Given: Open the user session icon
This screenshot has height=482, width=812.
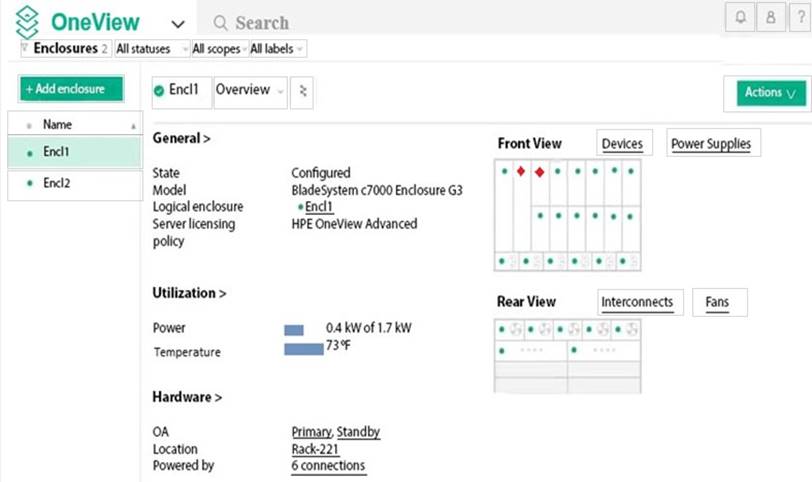Looking at the screenshot, I should (x=769, y=18).
